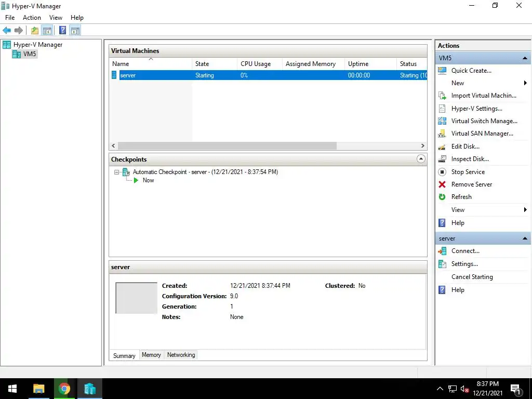Click the Virtual SAN Manager icon
532x399 pixels.
[442, 134]
